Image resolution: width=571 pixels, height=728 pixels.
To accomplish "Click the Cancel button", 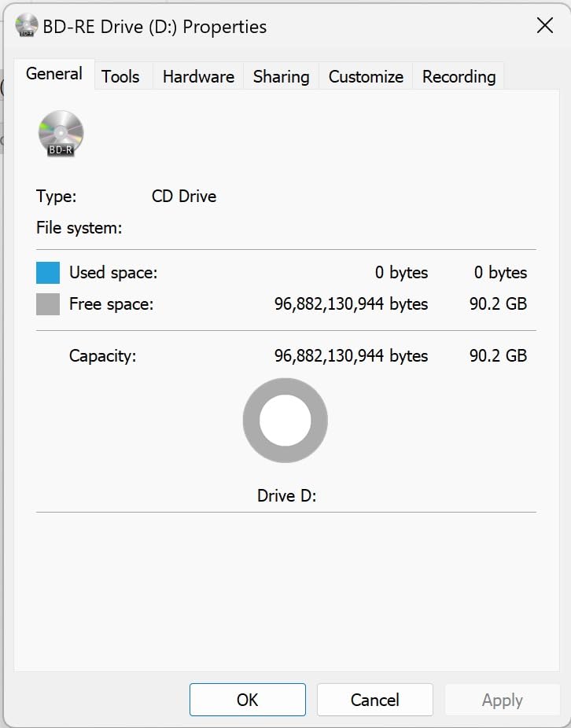I will [374, 700].
